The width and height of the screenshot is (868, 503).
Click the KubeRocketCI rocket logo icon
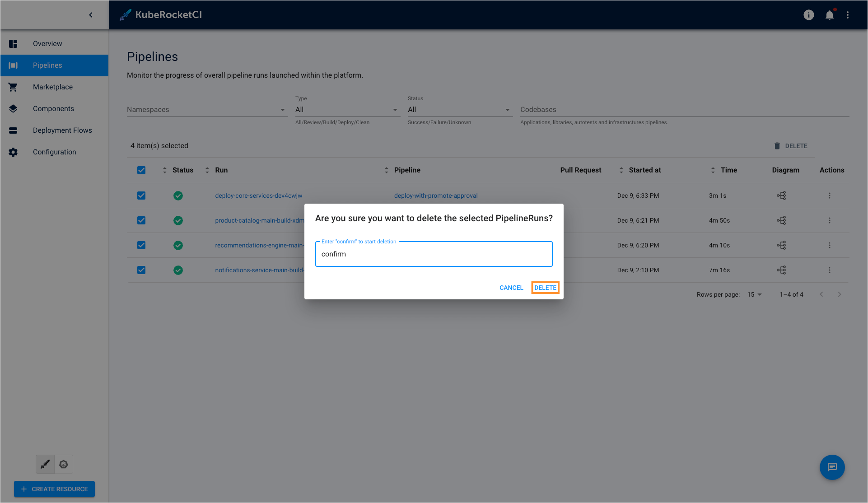(x=125, y=14)
